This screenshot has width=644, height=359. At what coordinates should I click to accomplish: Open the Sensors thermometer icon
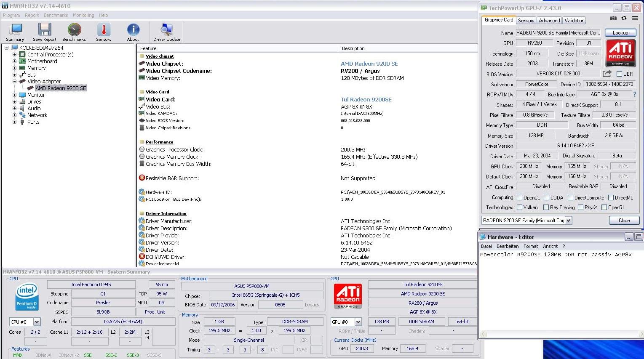tap(104, 32)
